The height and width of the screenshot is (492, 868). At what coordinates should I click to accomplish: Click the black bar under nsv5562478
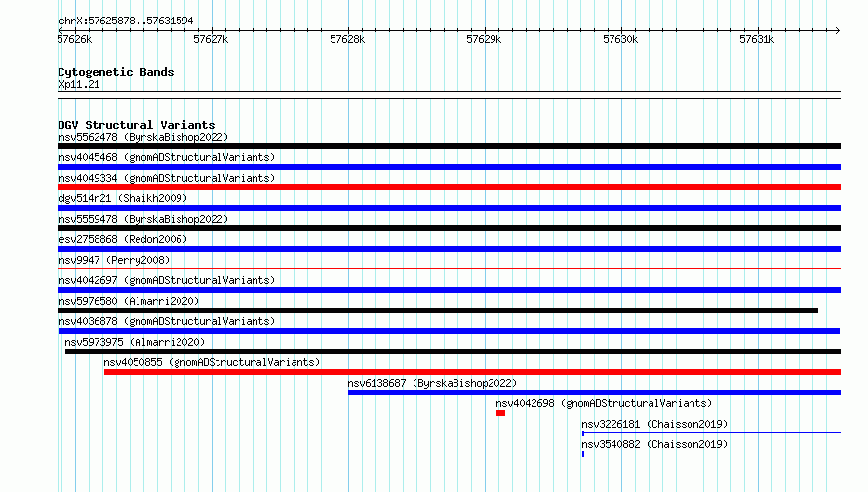click(449, 146)
